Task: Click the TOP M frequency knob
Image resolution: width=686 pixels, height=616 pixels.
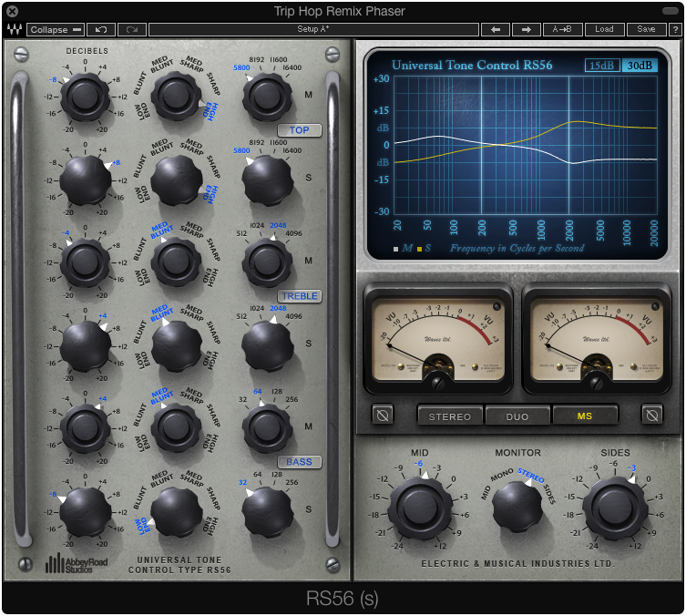Action: click(x=267, y=98)
